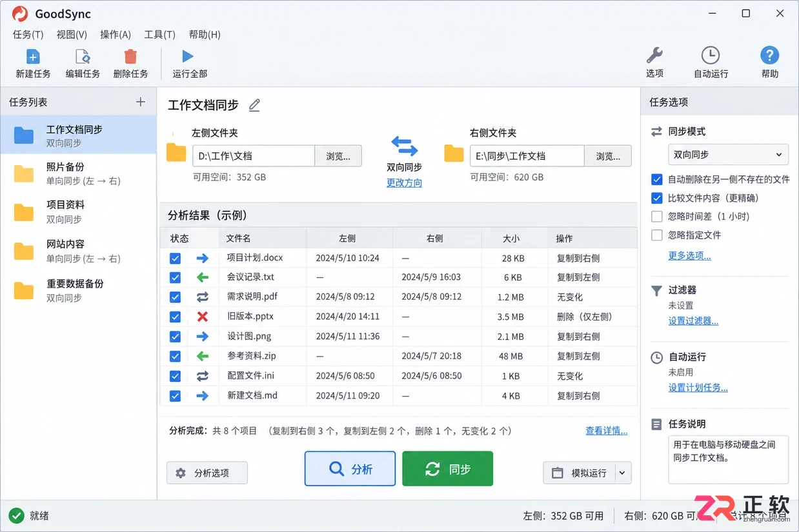Click the 分析 button
799x532 pixels.
coord(350,469)
